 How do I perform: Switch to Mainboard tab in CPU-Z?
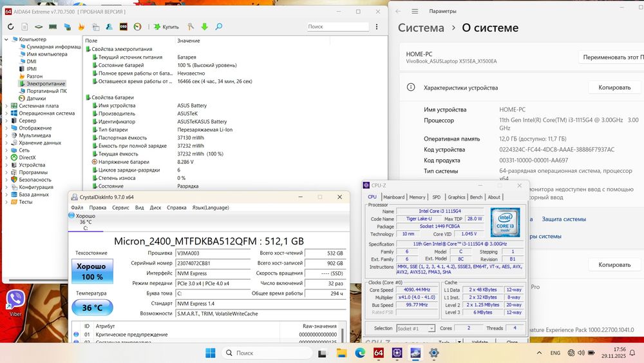[x=394, y=197]
